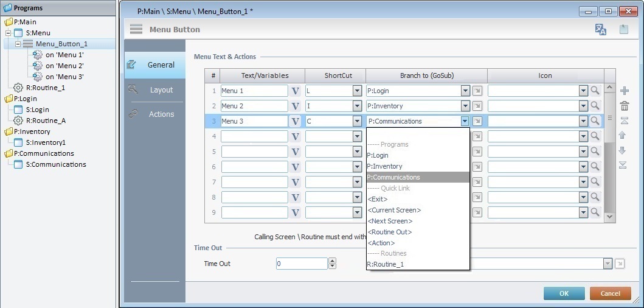Click the go-to arrow beside P:Login branch
The height and width of the screenshot is (308, 644).
pos(477,91)
